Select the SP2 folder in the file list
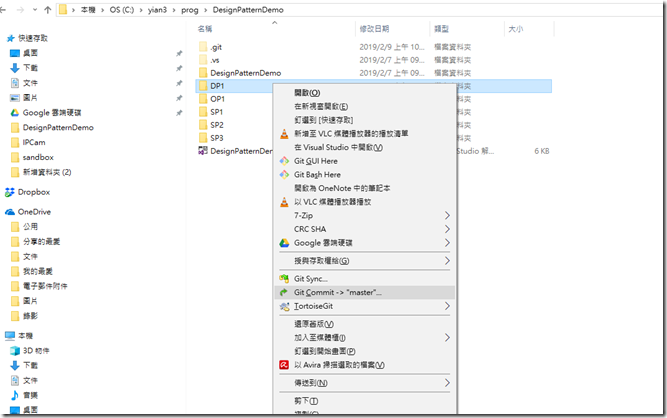 click(217, 125)
